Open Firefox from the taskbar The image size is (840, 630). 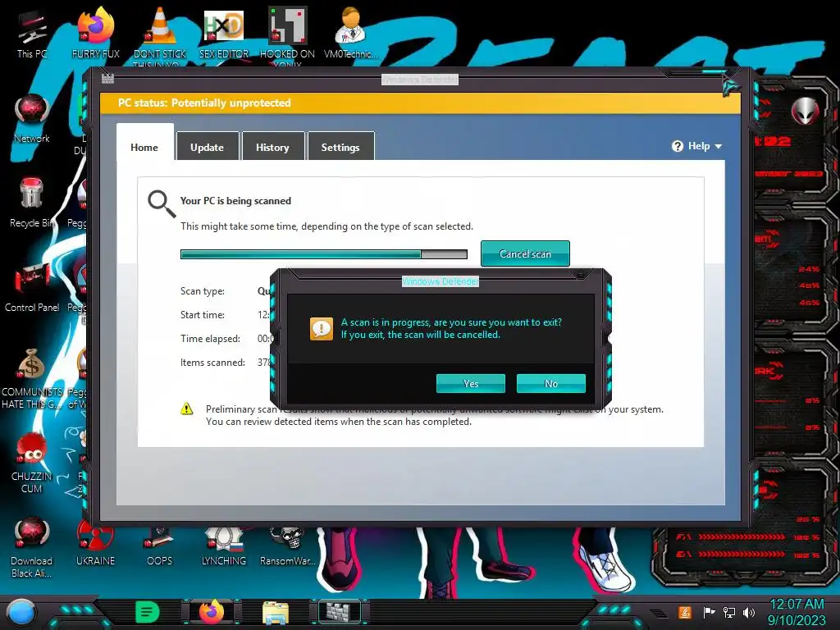212,612
